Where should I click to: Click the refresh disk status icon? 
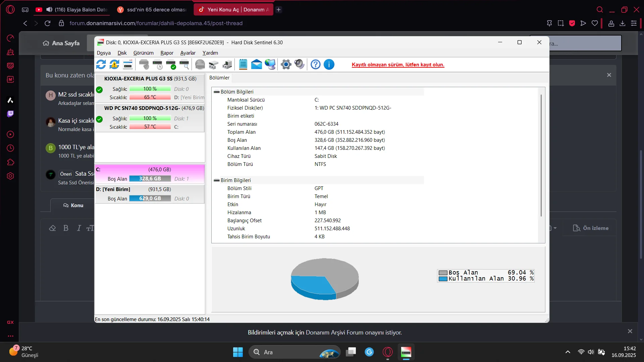101,64
